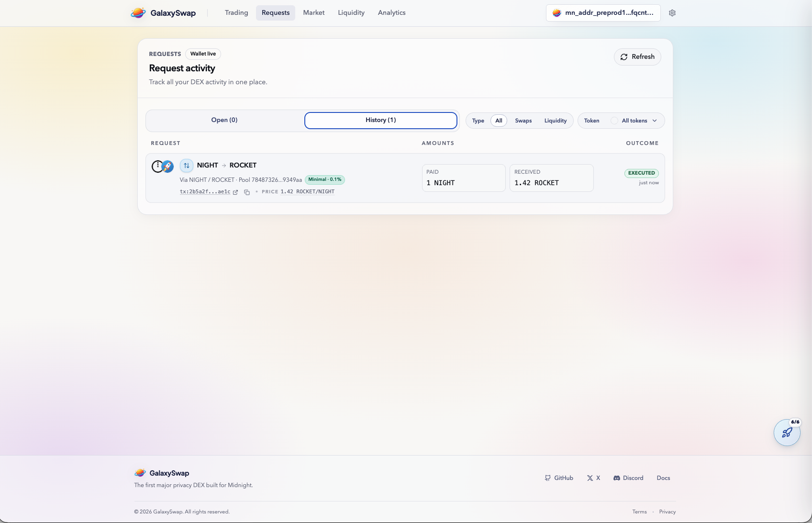The image size is (812, 523).
Task: Open the Analytics page
Action: point(391,13)
